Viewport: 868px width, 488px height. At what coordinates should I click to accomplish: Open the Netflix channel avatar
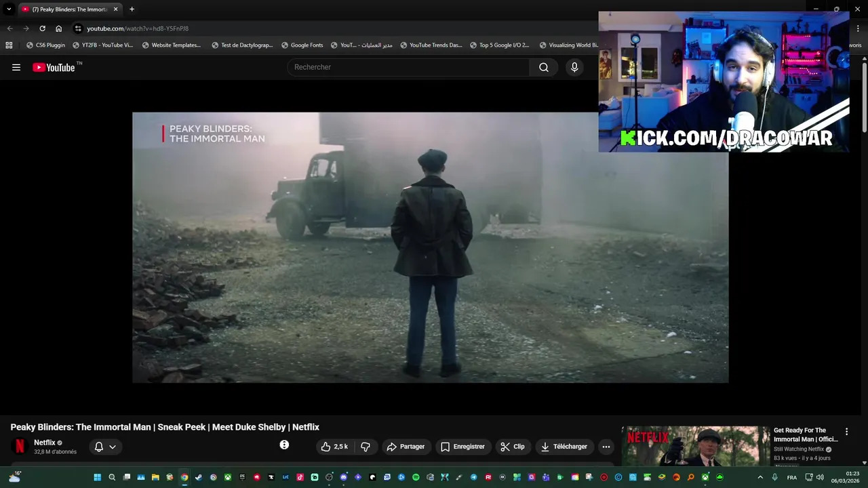point(20,446)
